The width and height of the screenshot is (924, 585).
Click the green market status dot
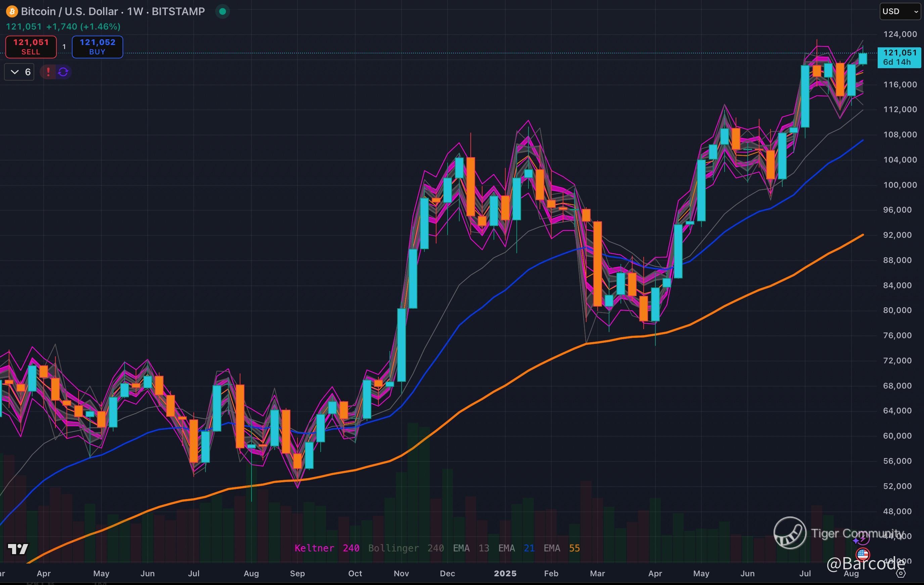point(222,11)
